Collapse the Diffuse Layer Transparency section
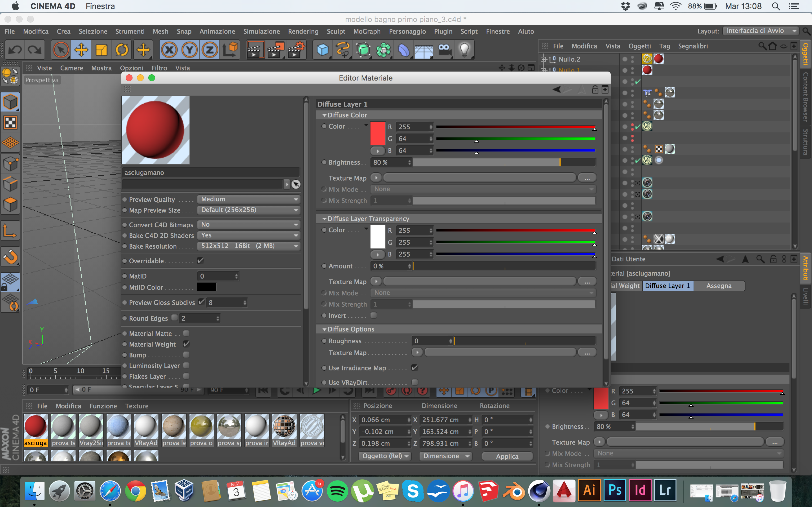The height and width of the screenshot is (507, 812). click(325, 219)
